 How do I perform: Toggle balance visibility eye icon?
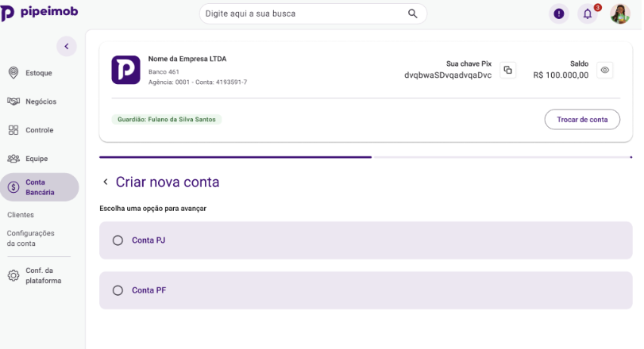click(604, 70)
